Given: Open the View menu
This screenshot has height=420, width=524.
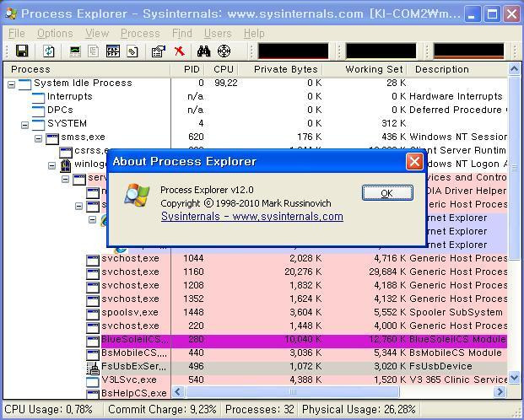Looking at the screenshot, I should [97, 34].
